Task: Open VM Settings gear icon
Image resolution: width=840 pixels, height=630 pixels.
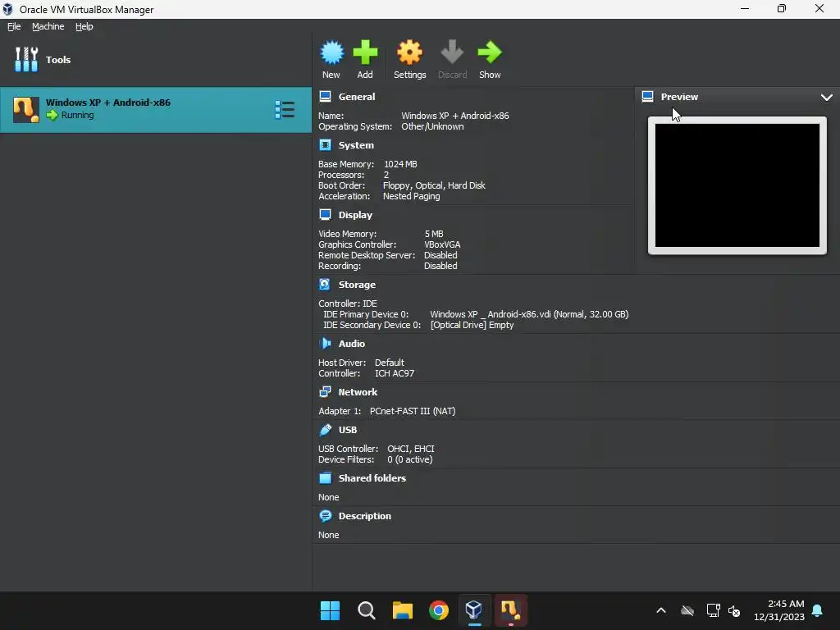Action: click(409, 53)
